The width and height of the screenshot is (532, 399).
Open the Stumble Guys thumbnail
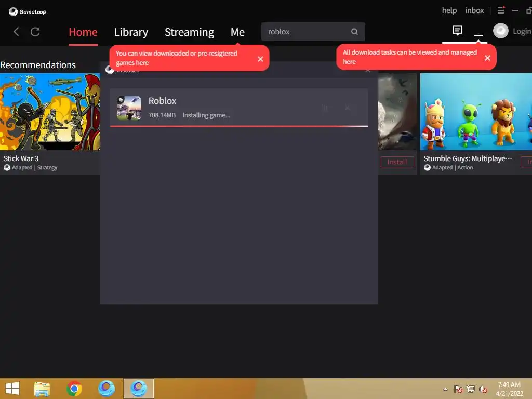point(476,112)
